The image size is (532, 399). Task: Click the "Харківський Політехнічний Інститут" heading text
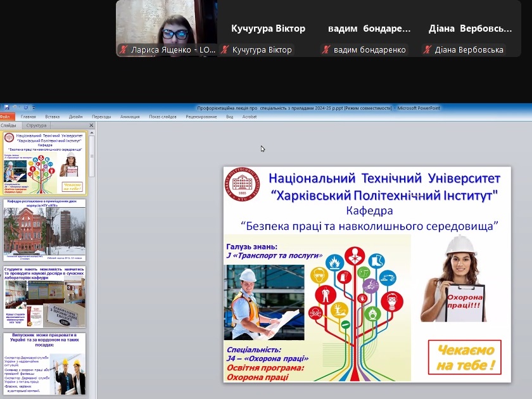(384, 196)
